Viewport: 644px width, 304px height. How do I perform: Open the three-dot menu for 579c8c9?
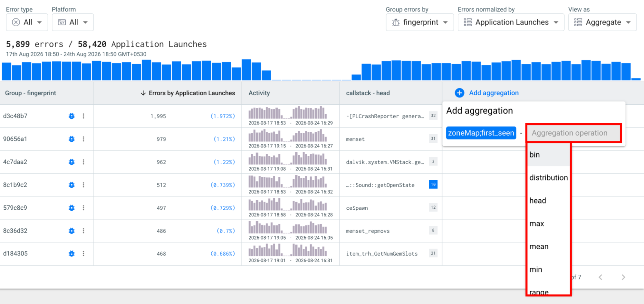click(83, 208)
